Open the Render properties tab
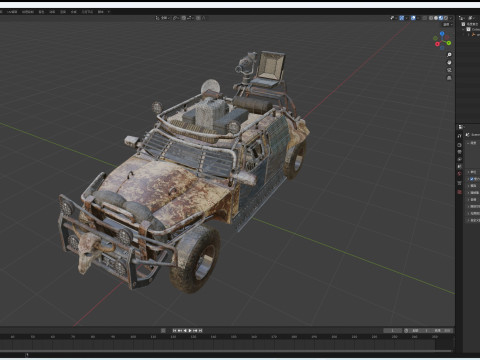 (x=459, y=145)
